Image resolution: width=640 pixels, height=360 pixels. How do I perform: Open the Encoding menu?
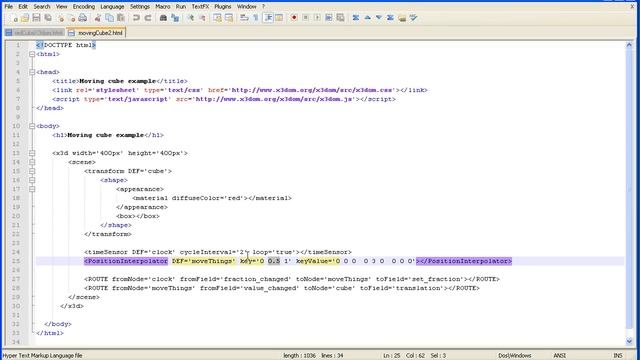(84, 7)
